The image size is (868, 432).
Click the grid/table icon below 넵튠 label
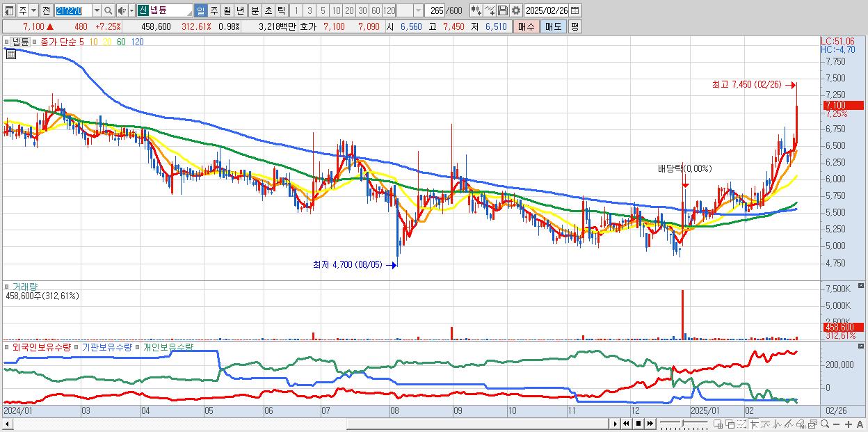coord(11,53)
